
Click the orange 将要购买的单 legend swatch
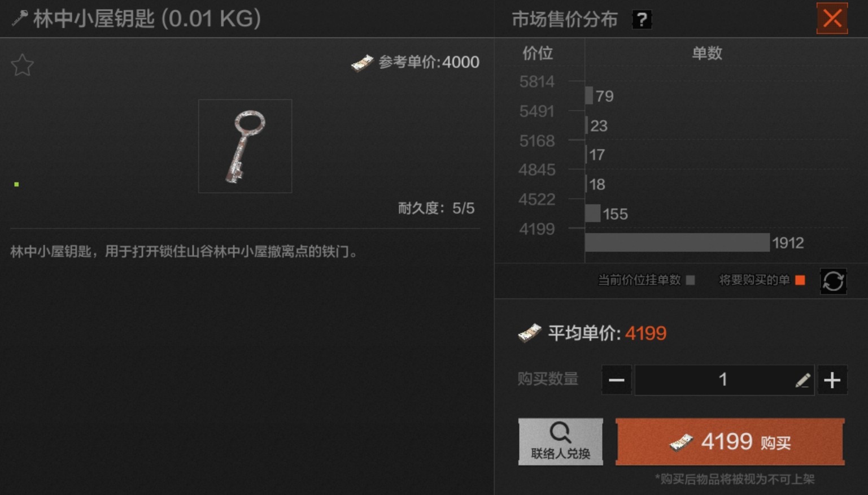point(800,280)
